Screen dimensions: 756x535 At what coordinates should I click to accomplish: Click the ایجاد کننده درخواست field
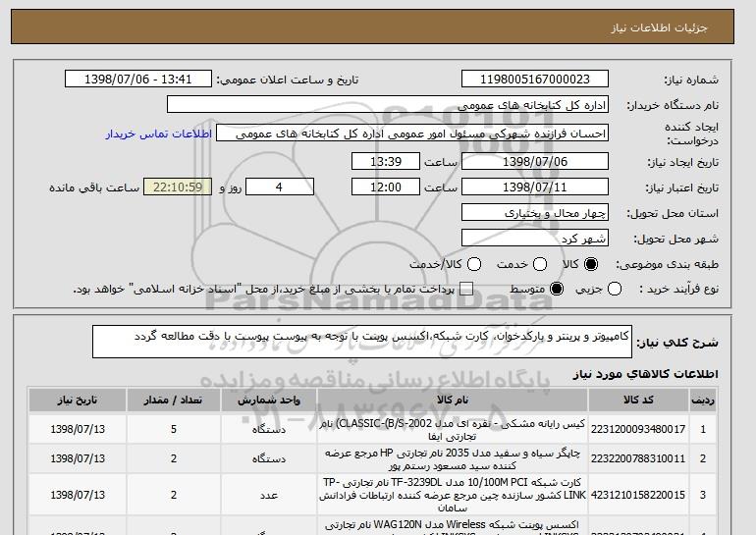click(412, 134)
